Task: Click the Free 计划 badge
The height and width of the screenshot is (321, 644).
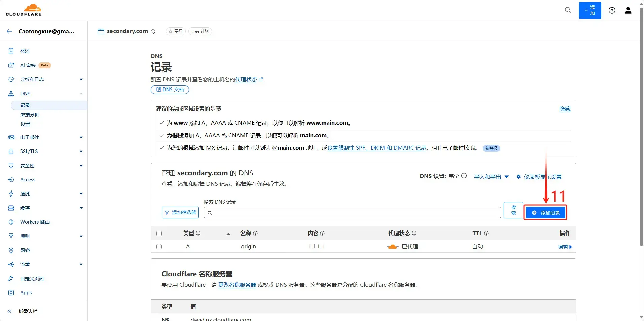Action: [x=200, y=31]
